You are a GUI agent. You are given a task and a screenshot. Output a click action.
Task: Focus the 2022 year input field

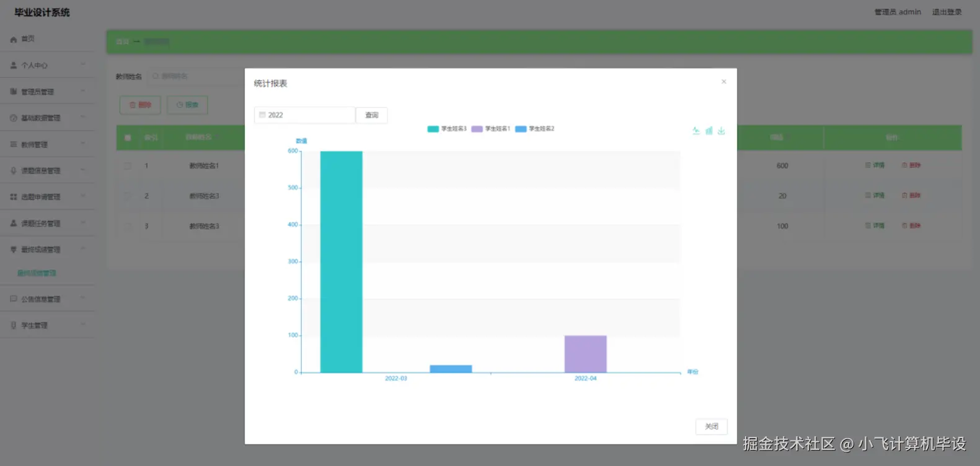(305, 115)
